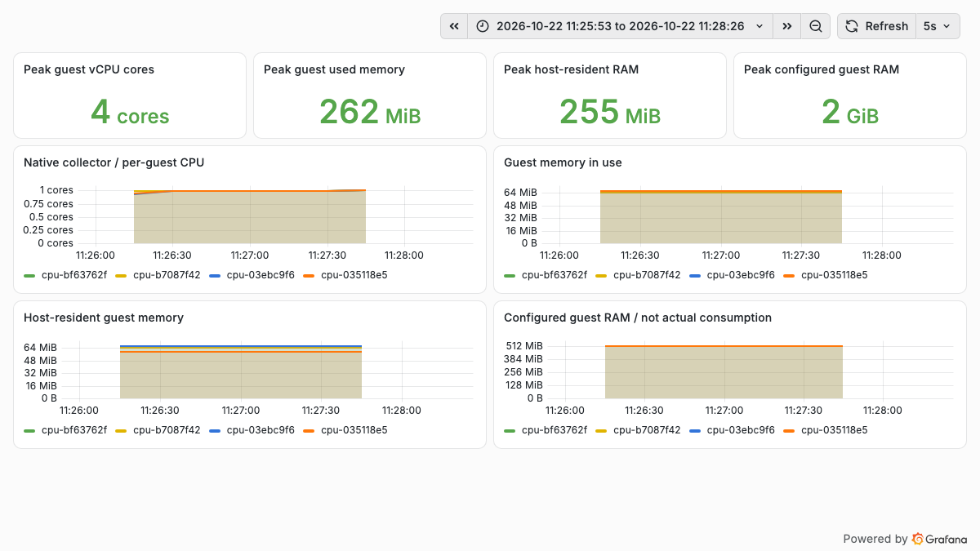Click yellow swatch of cpu-b7087f42 in Host-resident legend
Image resolution: width=980 pixels, height=551 pixels.
coord(122,430)
